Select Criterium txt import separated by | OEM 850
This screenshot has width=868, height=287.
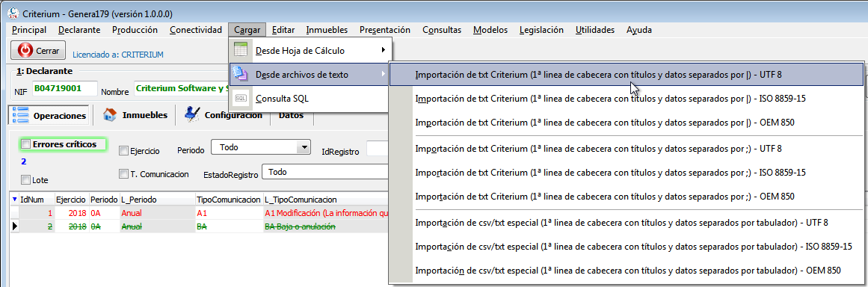click(x=627, y=123)
